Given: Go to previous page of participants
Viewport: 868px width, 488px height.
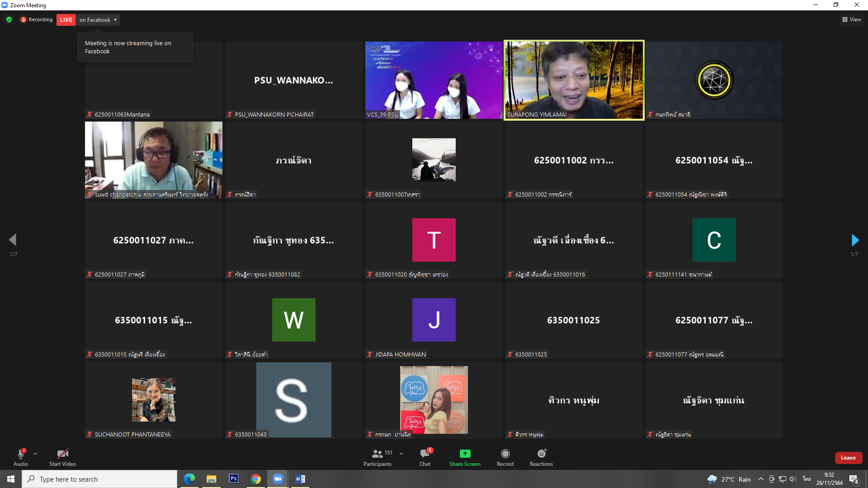Looking at the screenshot, I should [13, 240].
